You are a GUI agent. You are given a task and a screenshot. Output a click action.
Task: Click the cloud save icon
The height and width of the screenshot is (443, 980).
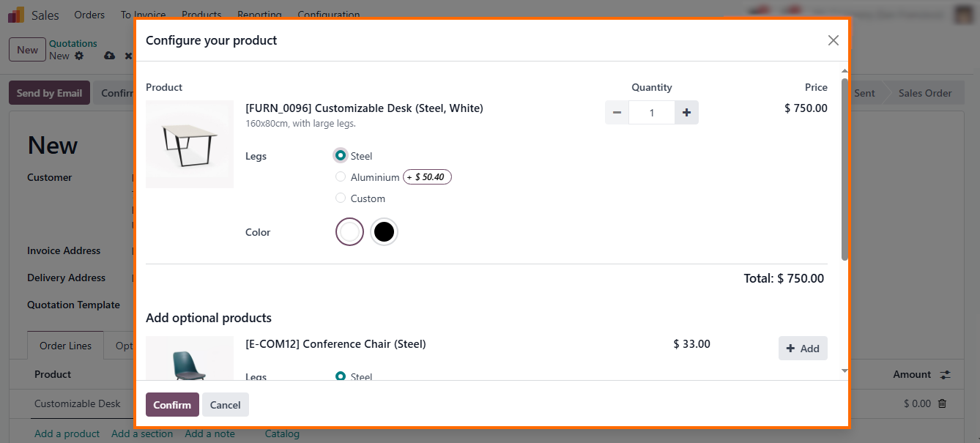pyautogui.click(x=109, y=56)
